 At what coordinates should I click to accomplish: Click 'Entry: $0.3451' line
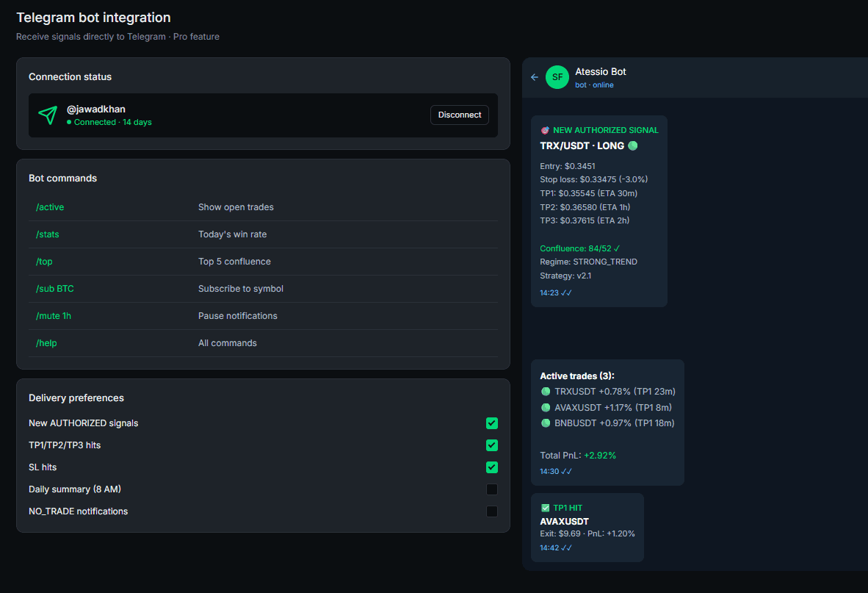click(568, 166)
